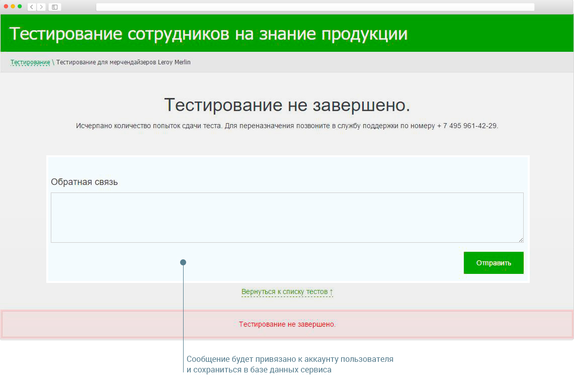Grab the text area corner grip
This screenshot has height=392, width=574.
coord(521,240)
